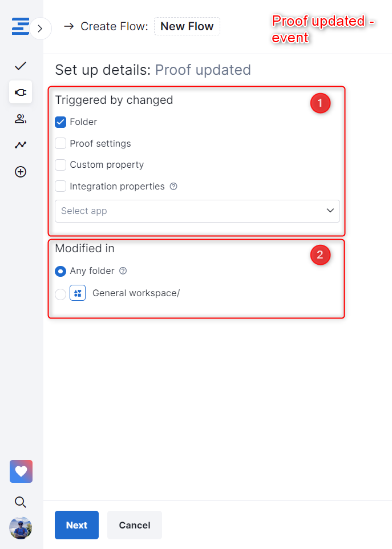Click the app logo in sidebar

coord(20,27)
